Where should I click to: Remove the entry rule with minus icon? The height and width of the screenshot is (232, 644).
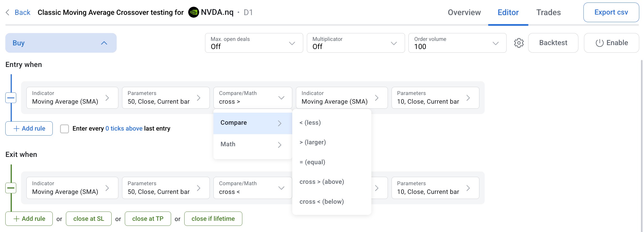coord(11,98)
